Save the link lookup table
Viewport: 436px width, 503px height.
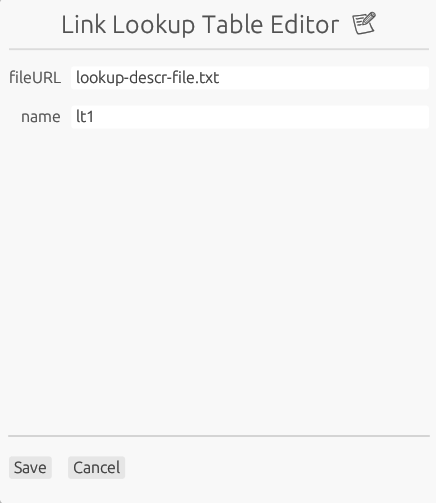(30, 467)
